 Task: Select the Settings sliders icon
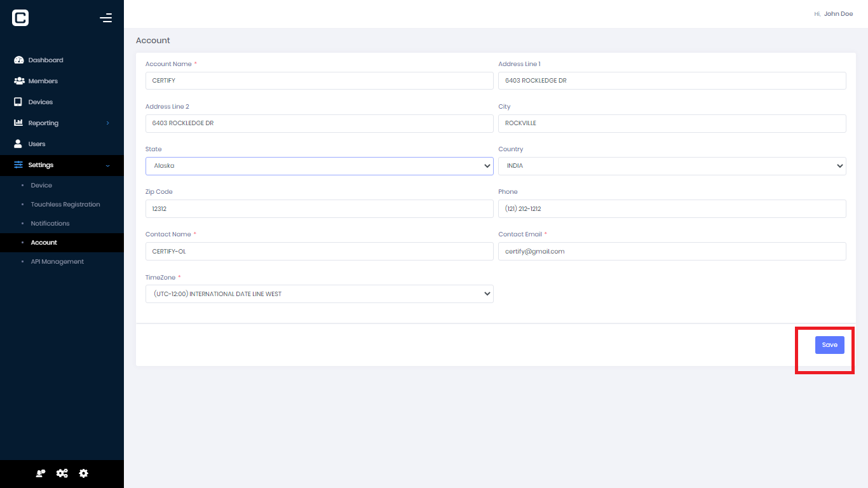[x=18, y=165]
